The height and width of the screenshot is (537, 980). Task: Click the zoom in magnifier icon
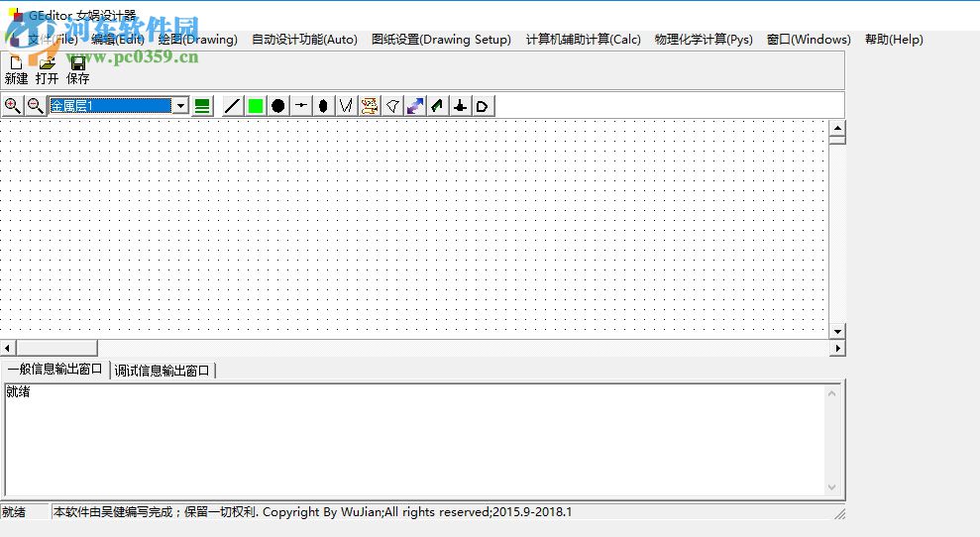(12, 106)
